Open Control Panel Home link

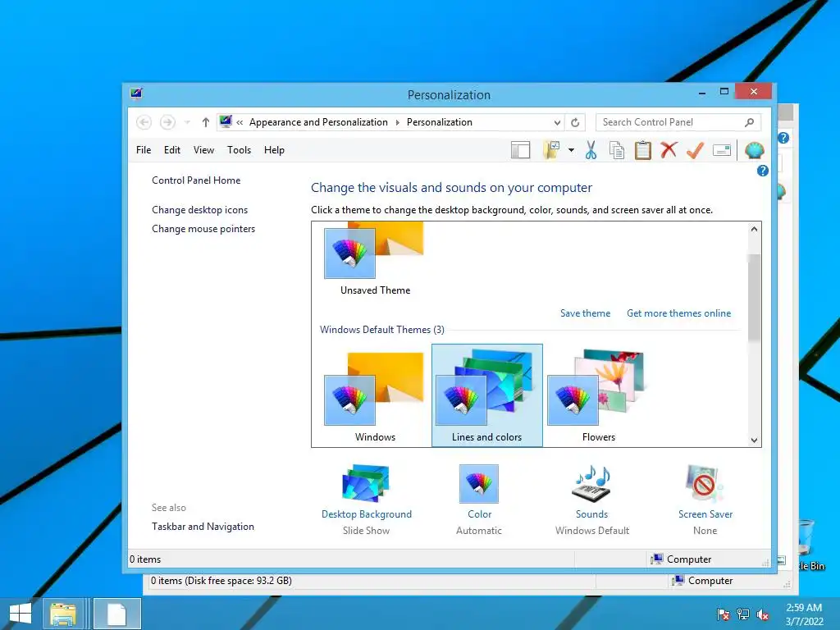tap(196, 180)
